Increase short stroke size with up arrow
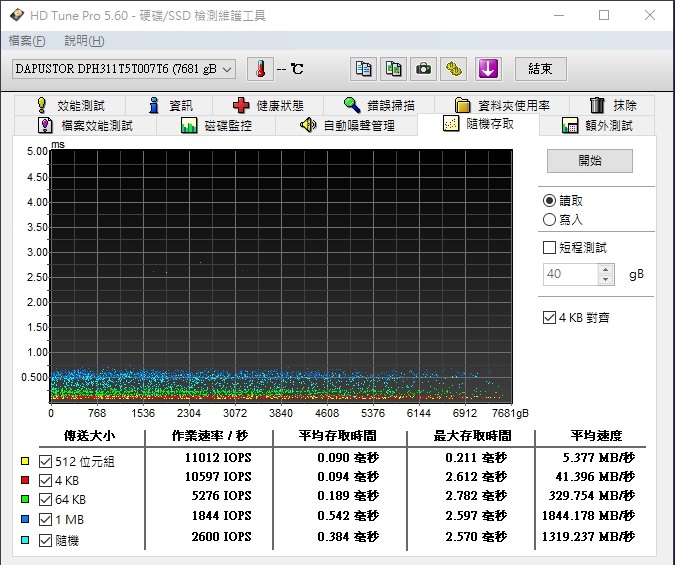Viewport: 675px width, 565px height. [606, 270]
